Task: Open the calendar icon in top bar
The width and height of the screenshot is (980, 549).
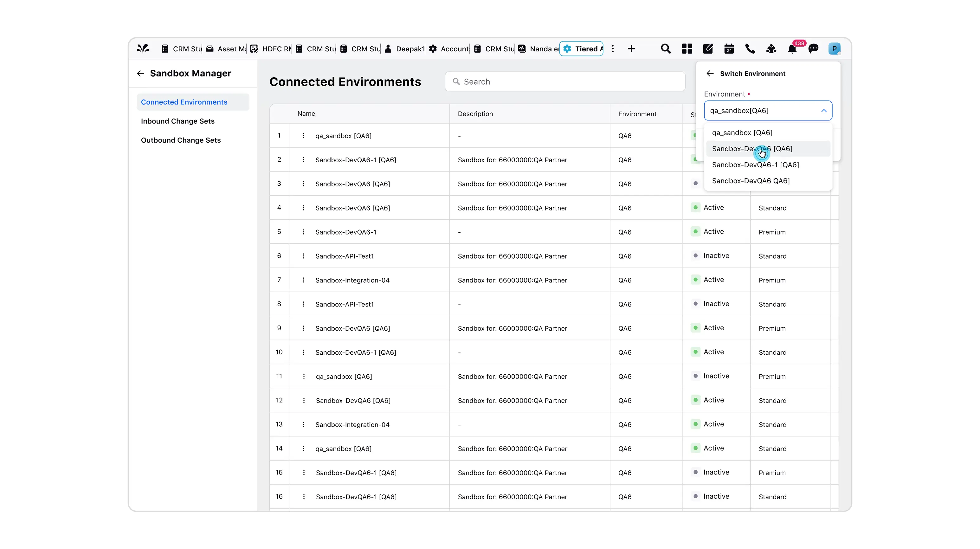Action: (x=729, y=49)
